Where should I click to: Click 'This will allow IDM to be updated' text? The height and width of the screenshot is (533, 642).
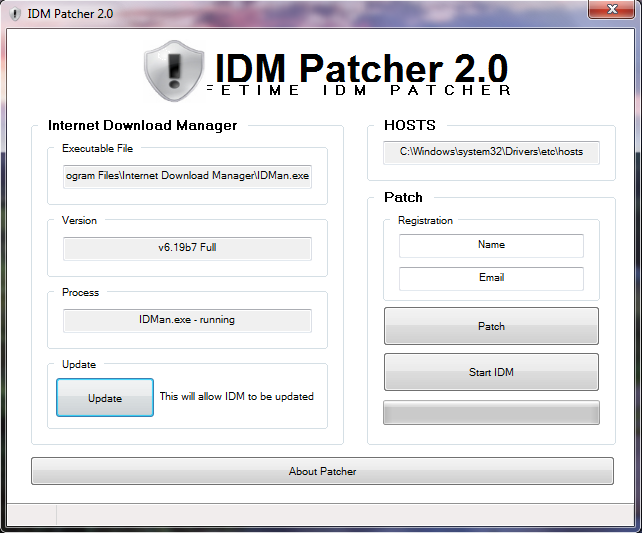point(237,396)
